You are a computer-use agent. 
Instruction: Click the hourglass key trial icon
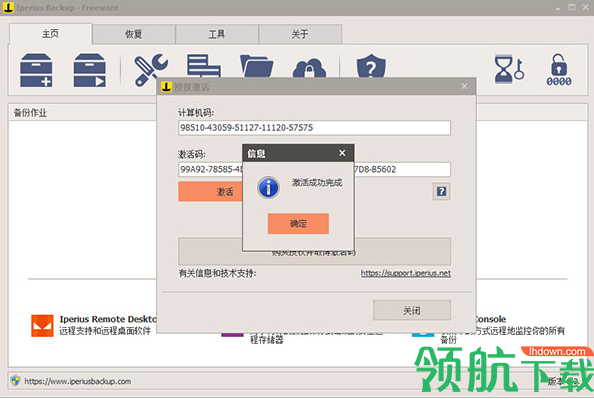(x=509, y=69)
